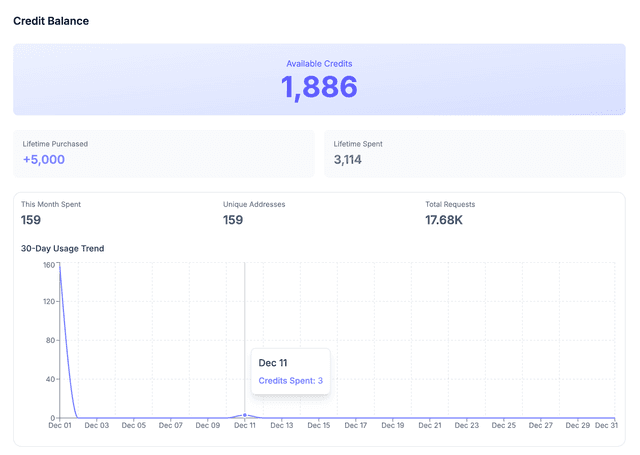The height and width of the screenshot is (455, 640).
Task: Click the Dec 15 x-axis label
Action: 319,425
